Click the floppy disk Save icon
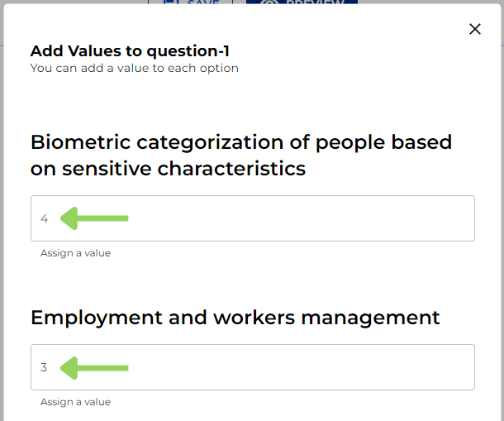This screenshot has width=504, height=421. (x=170, y=3)
